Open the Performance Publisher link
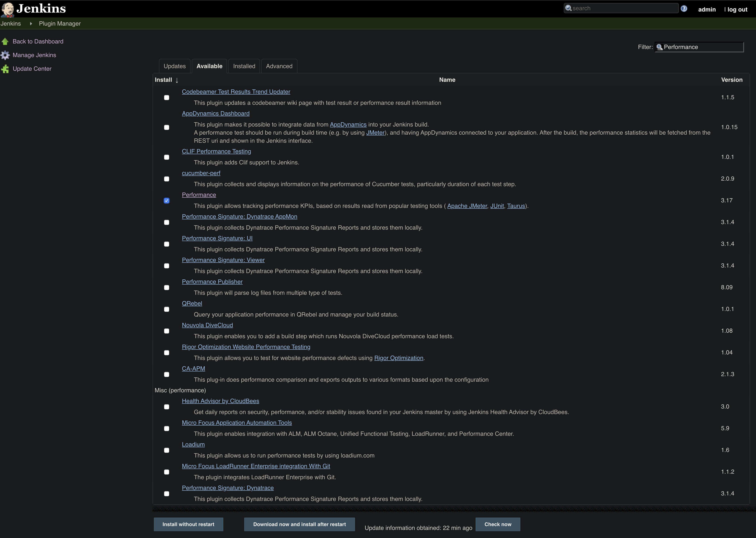 (x=212, y=282)
